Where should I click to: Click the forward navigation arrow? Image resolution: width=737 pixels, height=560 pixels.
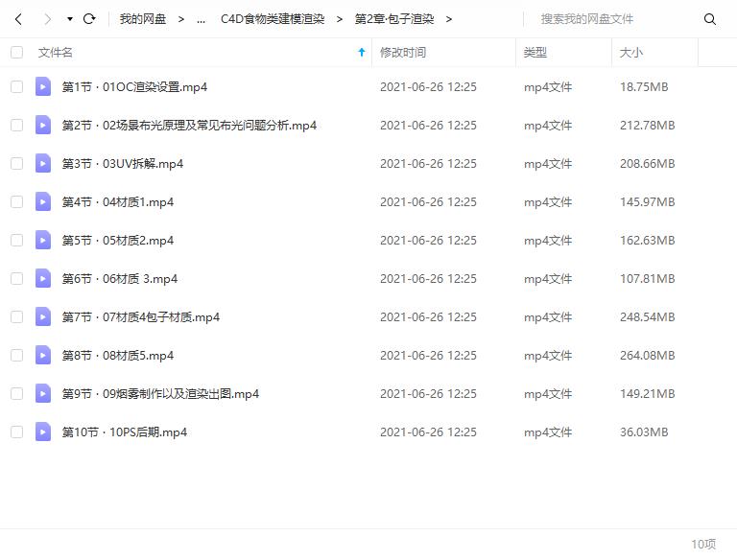point(47,19)
